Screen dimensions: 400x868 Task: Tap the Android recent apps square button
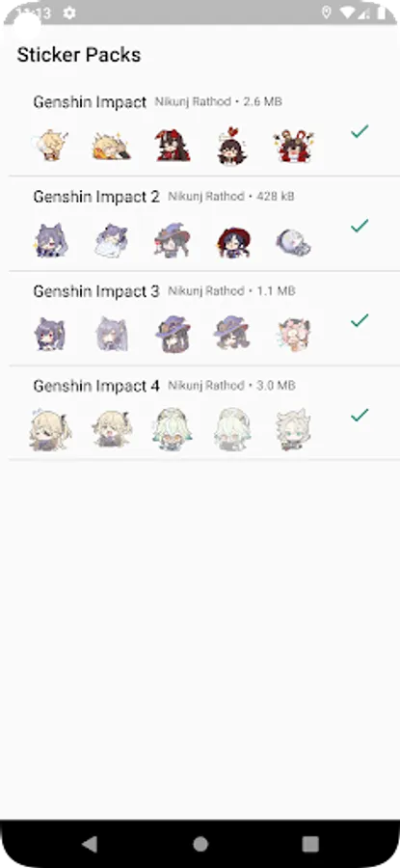click(x=310, y=844)
